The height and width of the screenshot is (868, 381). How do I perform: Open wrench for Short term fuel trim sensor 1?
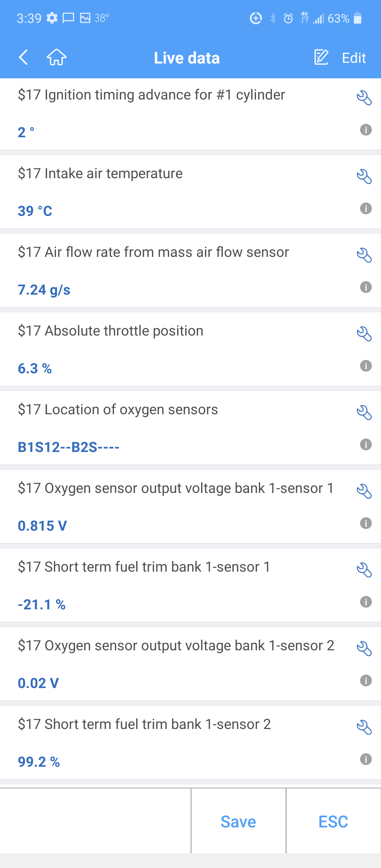pos(364,570)
